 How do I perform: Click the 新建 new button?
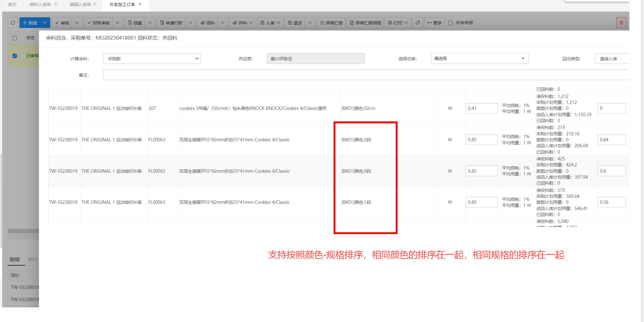(x=30, y=23)
